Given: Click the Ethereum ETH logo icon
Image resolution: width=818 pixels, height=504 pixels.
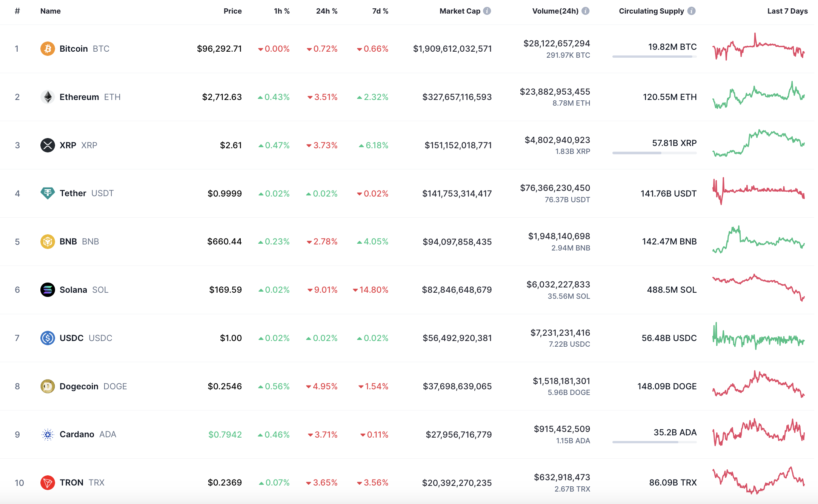Looking at the screenshot, I should pyautogui.click(x=47, y=97).
